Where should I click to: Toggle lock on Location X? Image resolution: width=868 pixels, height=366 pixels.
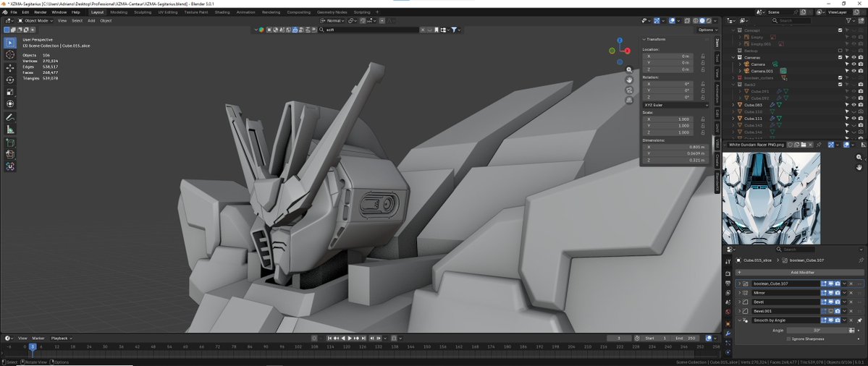coord(703,56)
